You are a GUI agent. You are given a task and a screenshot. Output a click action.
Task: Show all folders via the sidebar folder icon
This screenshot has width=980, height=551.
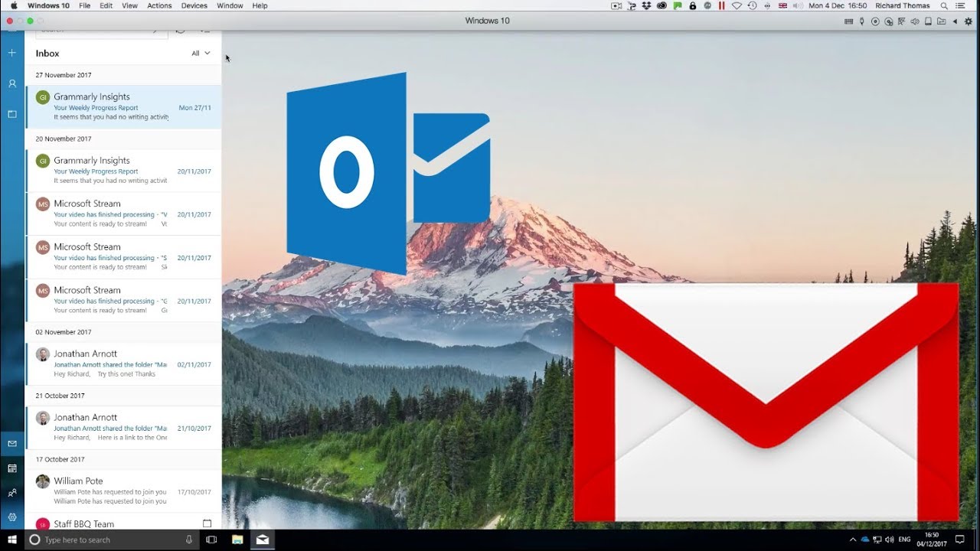tap(11, 114)
